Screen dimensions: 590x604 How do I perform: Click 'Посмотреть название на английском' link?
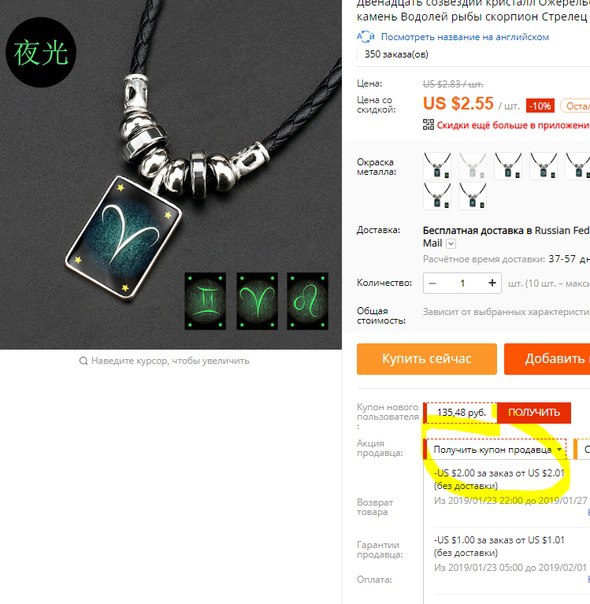click(x=465, y=37)
